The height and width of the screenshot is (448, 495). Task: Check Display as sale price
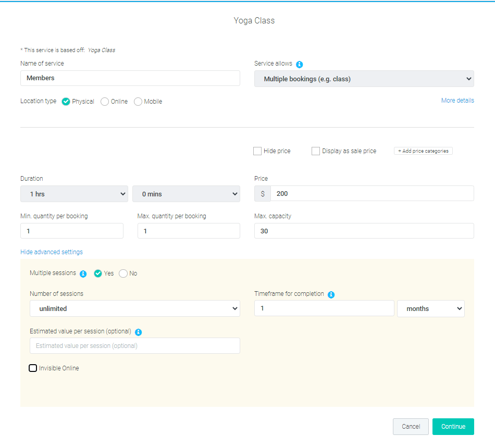click(x=315, y=151)
